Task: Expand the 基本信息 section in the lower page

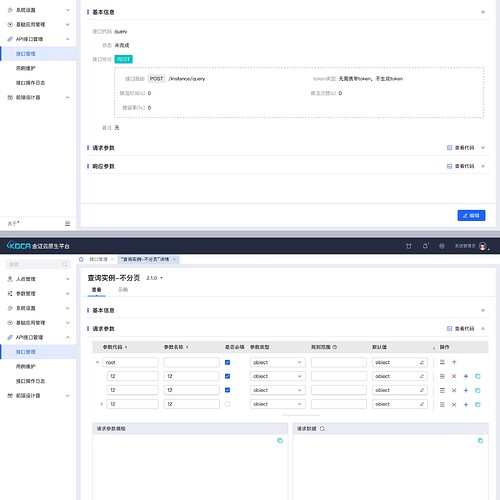Action: click(x=483, y=310)
